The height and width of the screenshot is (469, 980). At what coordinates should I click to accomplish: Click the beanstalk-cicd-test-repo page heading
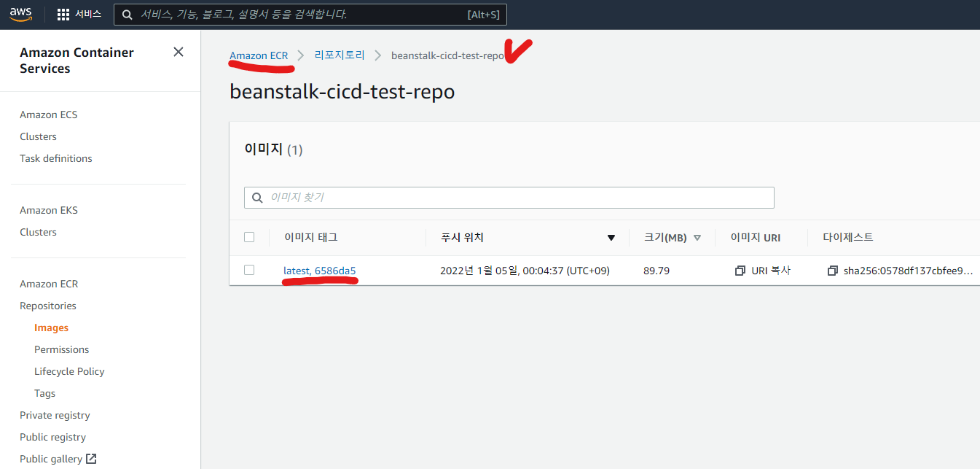pos(342,91)
